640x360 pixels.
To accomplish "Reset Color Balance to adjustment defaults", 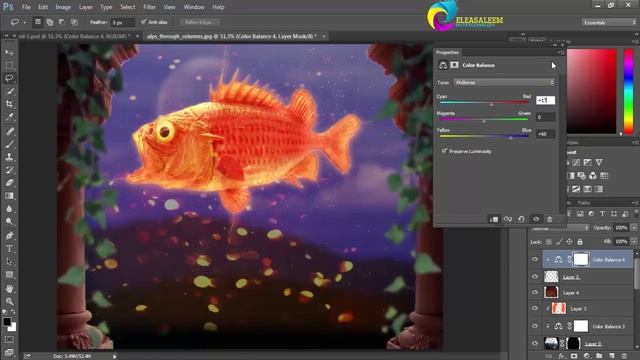I will [521, 219].
